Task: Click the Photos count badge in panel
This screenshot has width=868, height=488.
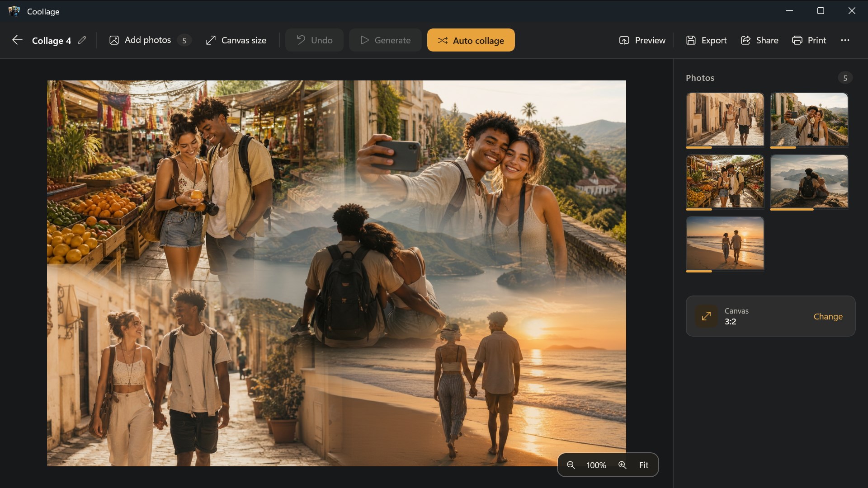Action: (x=845, y=78)
